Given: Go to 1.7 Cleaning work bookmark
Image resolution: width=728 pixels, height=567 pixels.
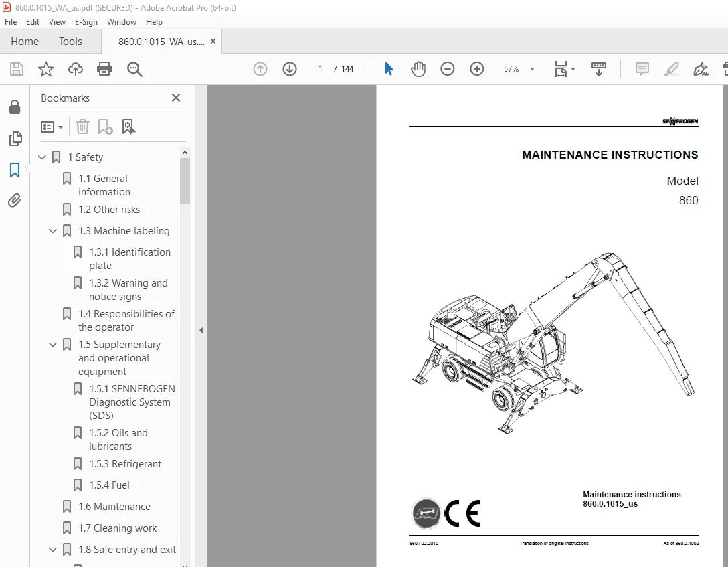Looking at the screenshot, I should click(x=118, y=528).
